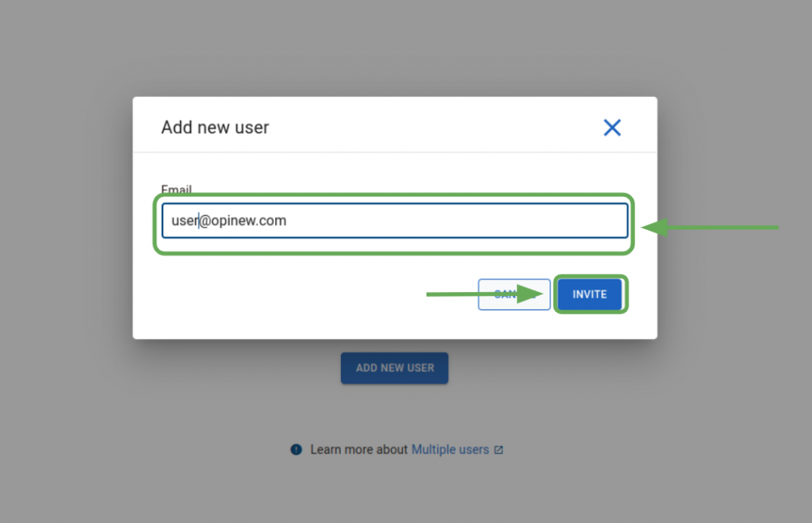Open the Multiple users link

(x=450, y=450)
